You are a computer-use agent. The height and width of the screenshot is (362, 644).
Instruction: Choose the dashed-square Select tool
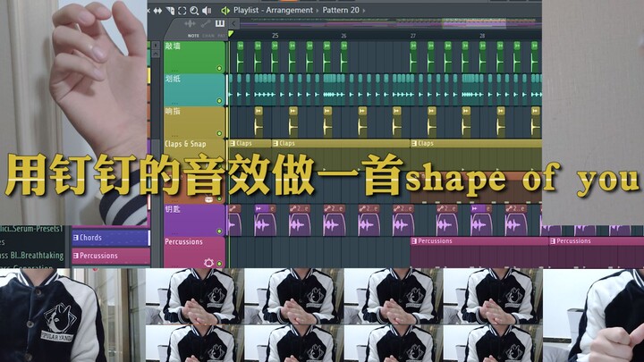182,11
